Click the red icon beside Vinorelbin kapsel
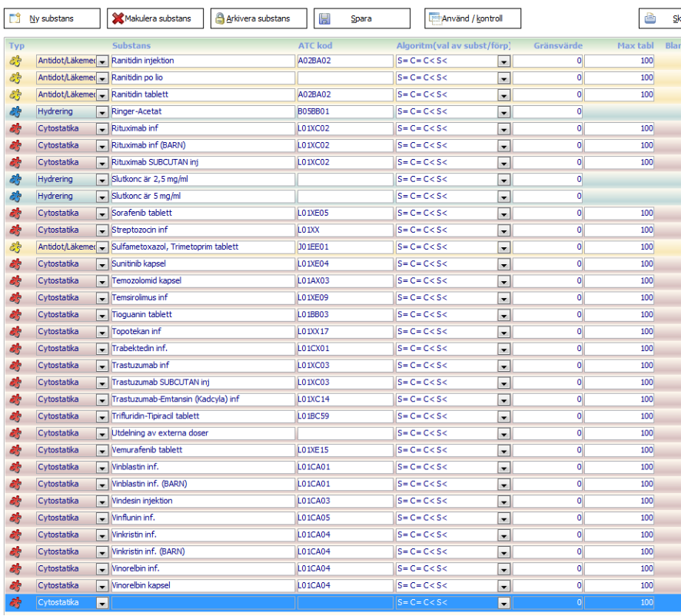 tap(15, 585)
